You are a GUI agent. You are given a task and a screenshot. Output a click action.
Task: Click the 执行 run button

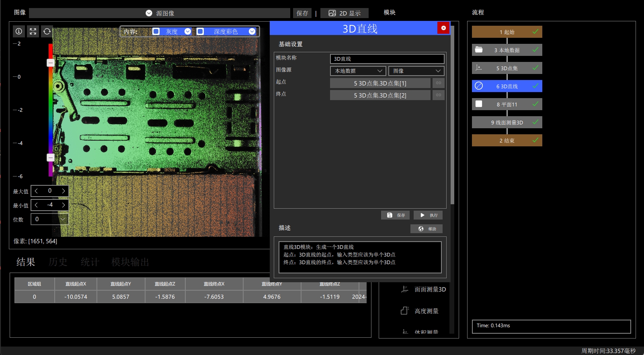(428, 215)
